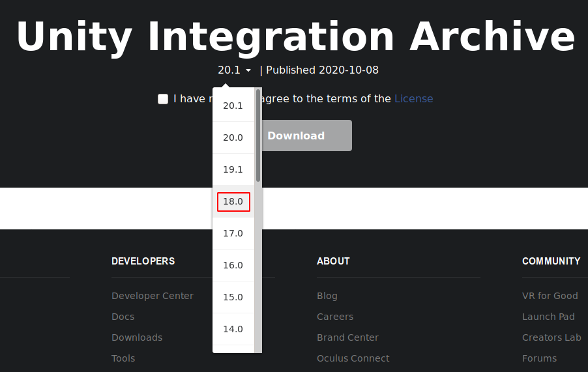Pick version 15.0 in the list
The width and height of the screenshot is (588, 372).
coord(233,297)
